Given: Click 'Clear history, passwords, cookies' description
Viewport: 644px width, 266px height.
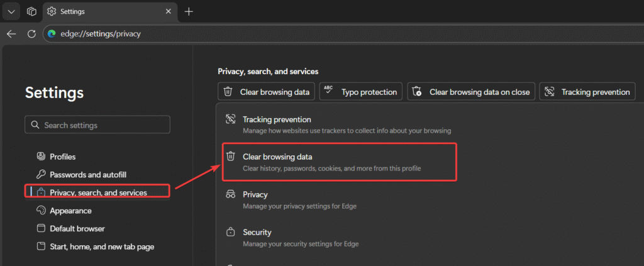Looking at the screenshot, I should coord(332,169).
